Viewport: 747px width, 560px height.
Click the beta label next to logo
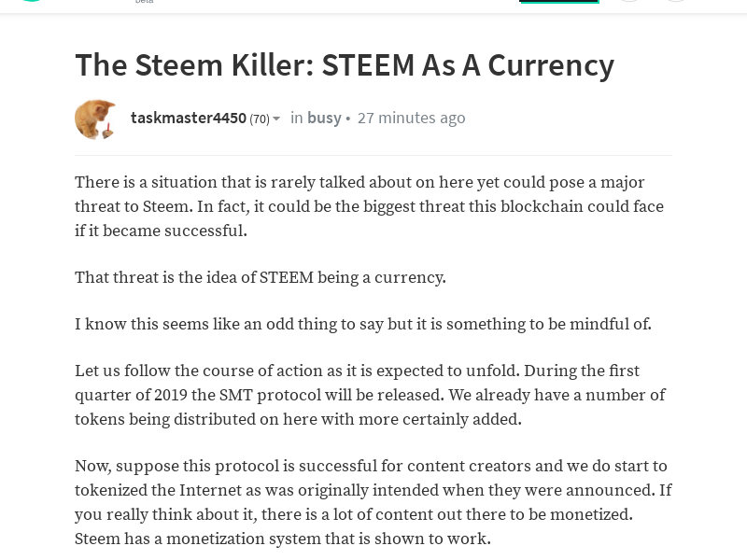coord(144,2)
